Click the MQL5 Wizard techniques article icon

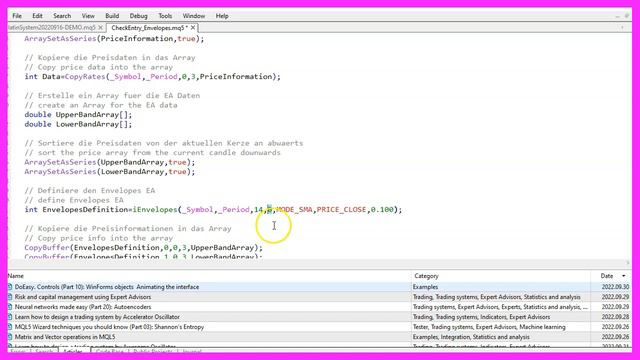point(10,327)
